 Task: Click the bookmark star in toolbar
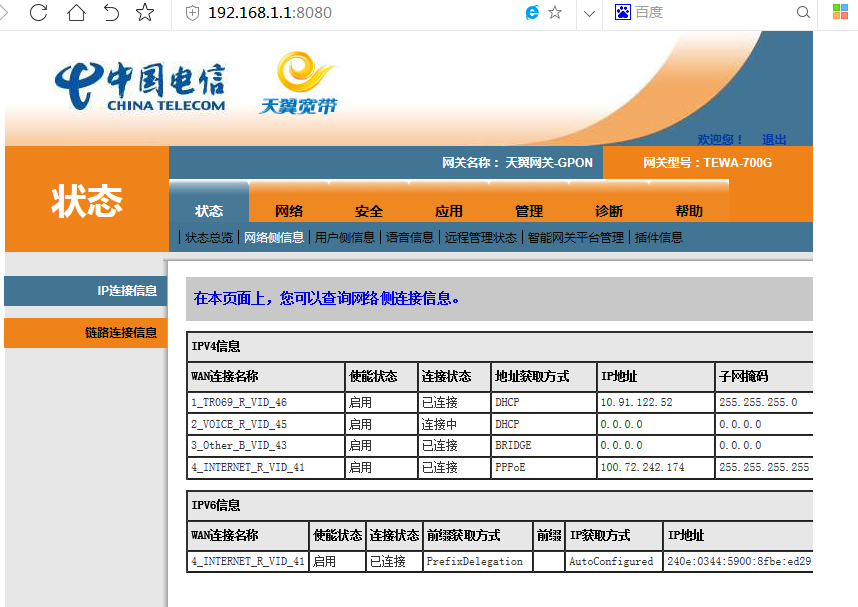145,12
